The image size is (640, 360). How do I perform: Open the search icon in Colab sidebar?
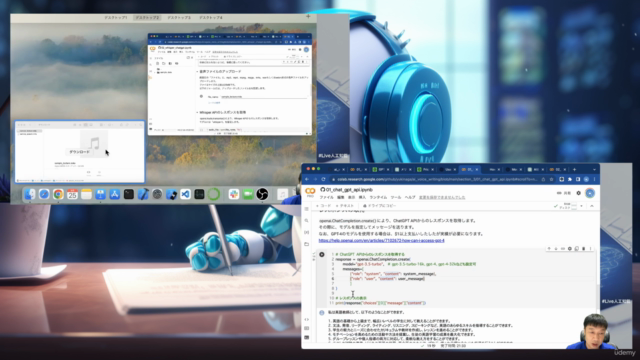[307, 220]
